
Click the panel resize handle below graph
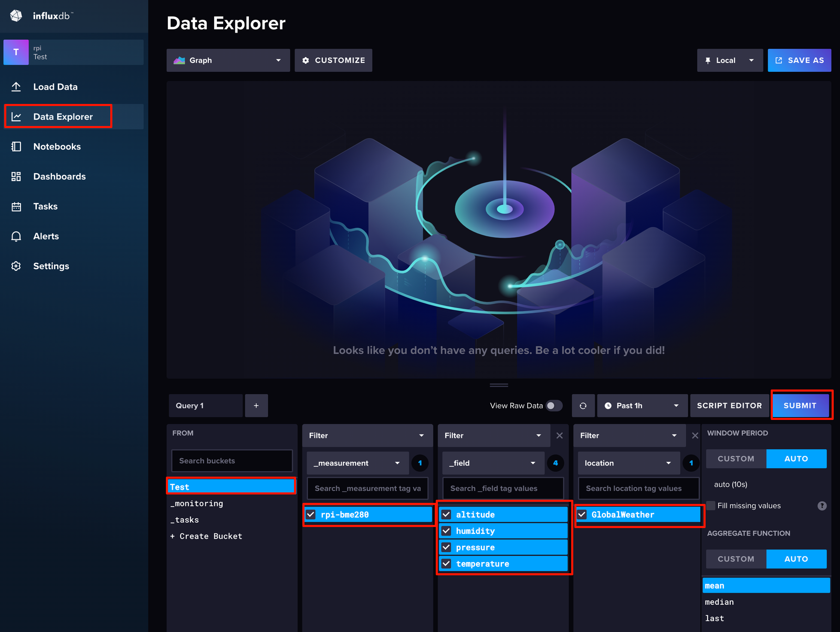pos(499,385)
